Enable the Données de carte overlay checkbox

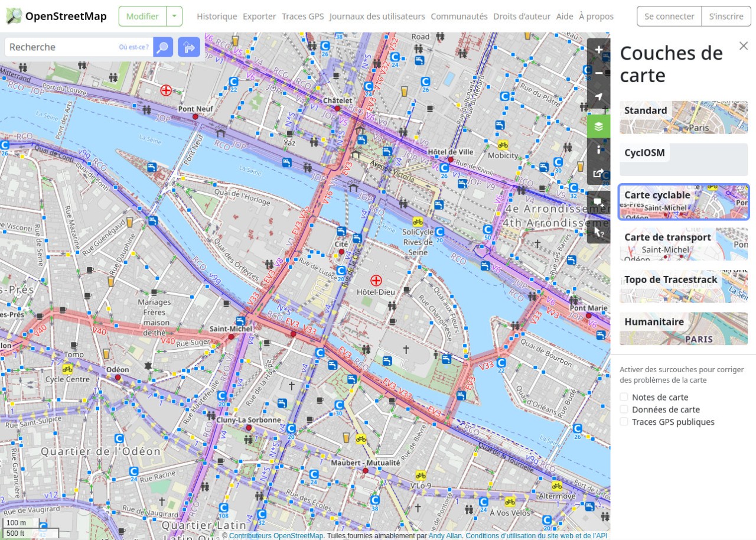tap(624, 409)
